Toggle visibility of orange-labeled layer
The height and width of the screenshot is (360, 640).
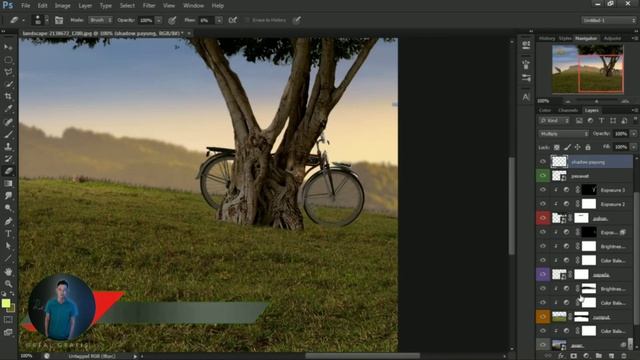point(543,317)
